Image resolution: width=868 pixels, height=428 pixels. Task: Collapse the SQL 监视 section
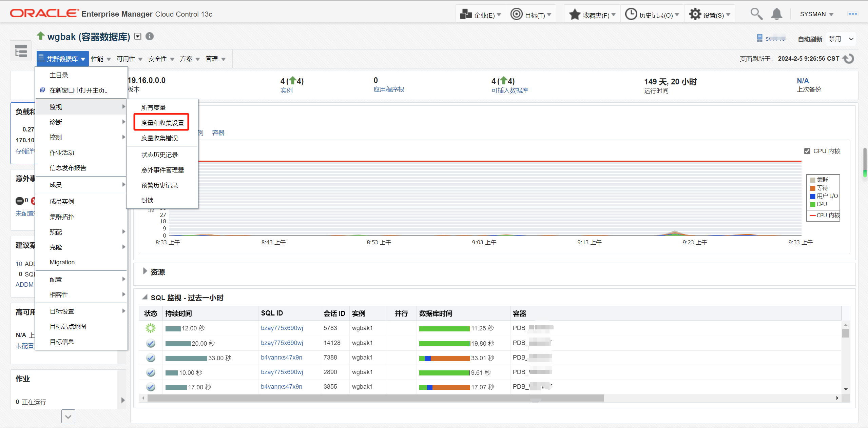pos(145,297)
